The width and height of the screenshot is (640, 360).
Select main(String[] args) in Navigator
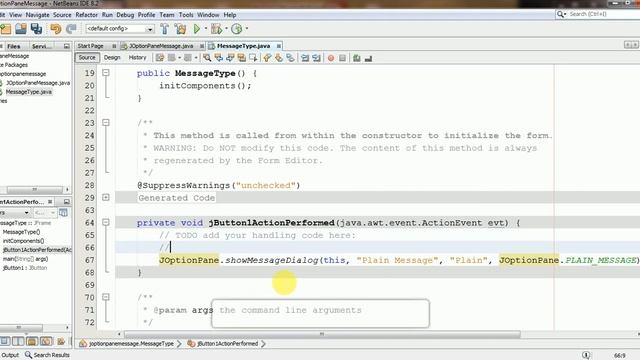click(25, 259)
